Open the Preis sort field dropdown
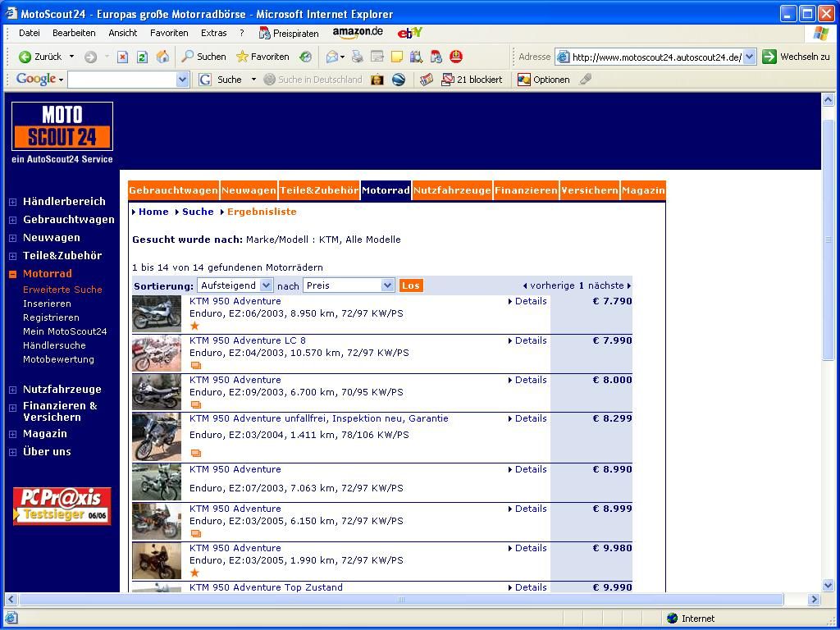This screenshot has width=840, height=630. coord(349,285)
